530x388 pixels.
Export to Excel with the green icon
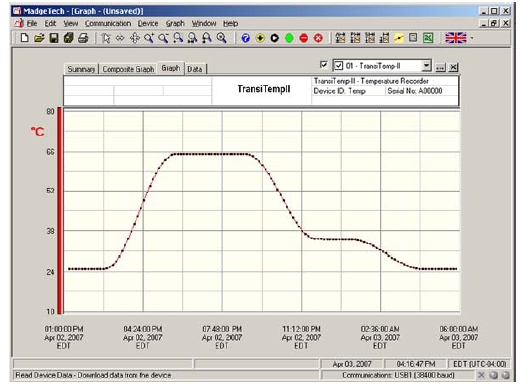click(428, 38)
